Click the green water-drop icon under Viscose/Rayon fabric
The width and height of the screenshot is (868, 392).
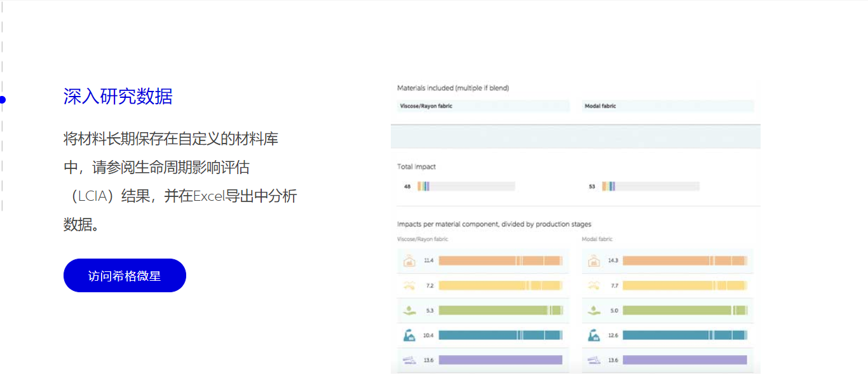pyautogui.click(x=409, y=311)
